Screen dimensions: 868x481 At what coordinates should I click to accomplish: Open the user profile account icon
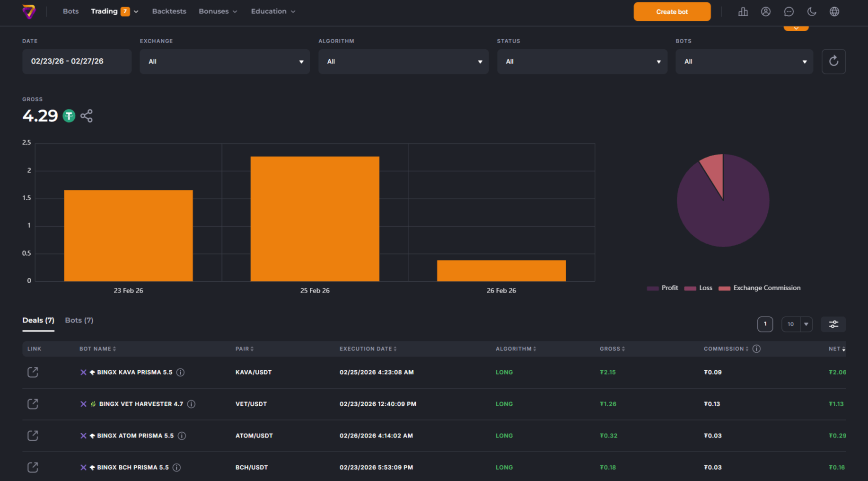point(766,11)
